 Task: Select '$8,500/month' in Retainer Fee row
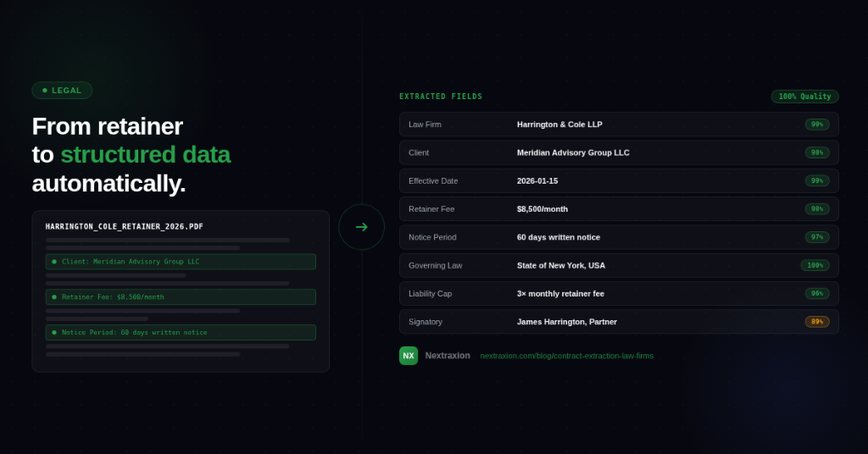click(x=542, y=209)
